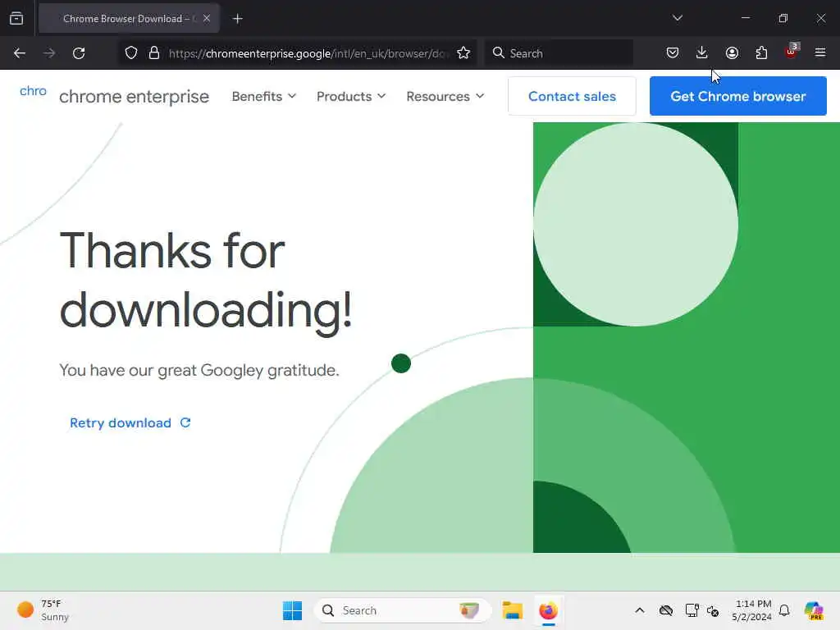
Task: Click the site security padlock
Action: coord(154,53)
